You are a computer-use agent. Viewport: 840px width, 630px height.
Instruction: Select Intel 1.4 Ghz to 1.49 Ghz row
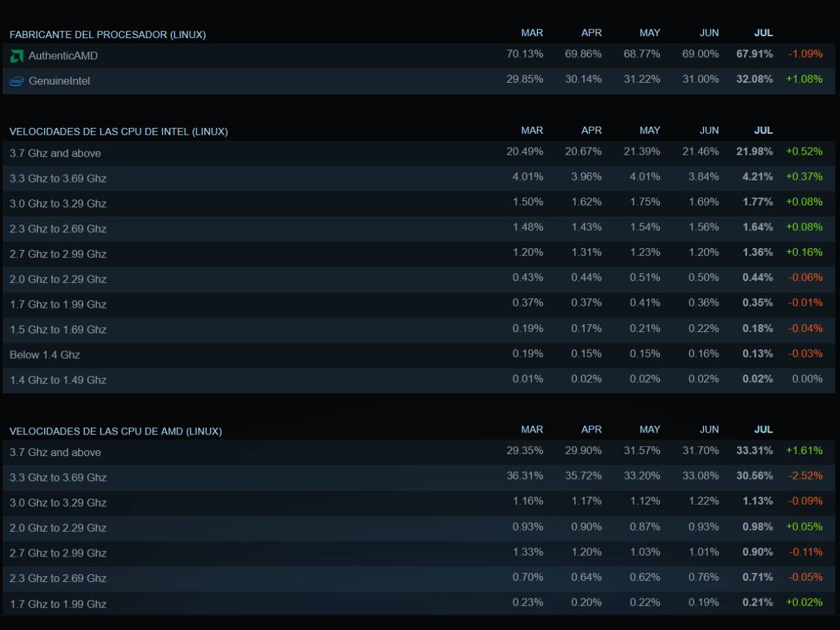(419, 380)
